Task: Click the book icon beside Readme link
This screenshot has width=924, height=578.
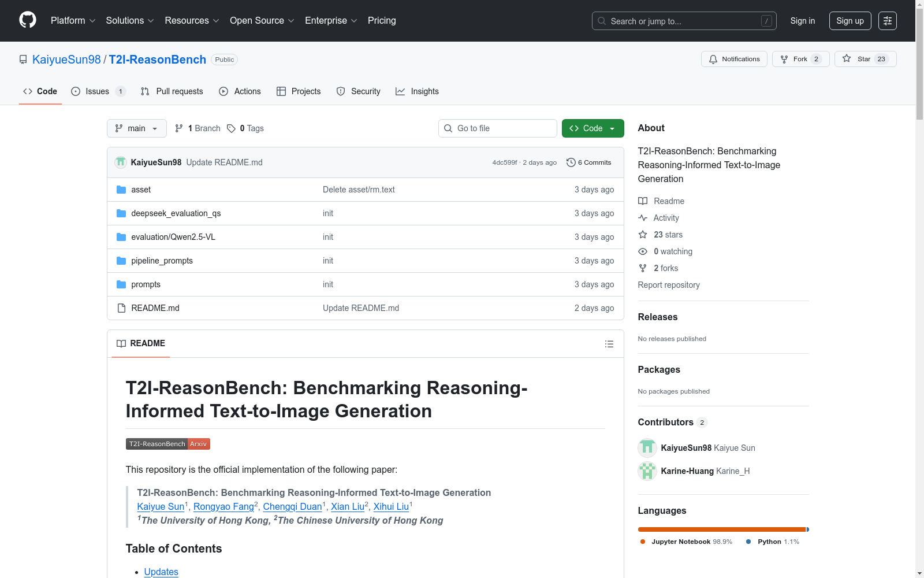Action: (x=643, y=201)
